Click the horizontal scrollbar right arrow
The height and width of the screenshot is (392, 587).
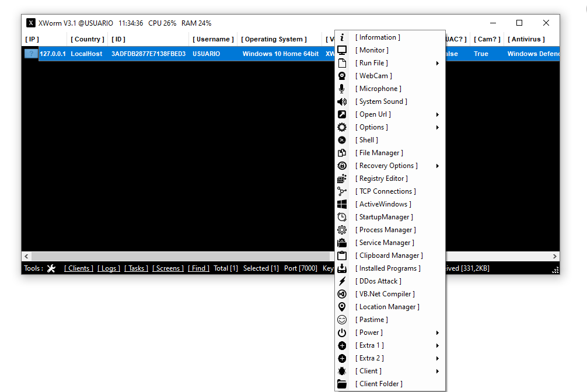tap(555, 257)
